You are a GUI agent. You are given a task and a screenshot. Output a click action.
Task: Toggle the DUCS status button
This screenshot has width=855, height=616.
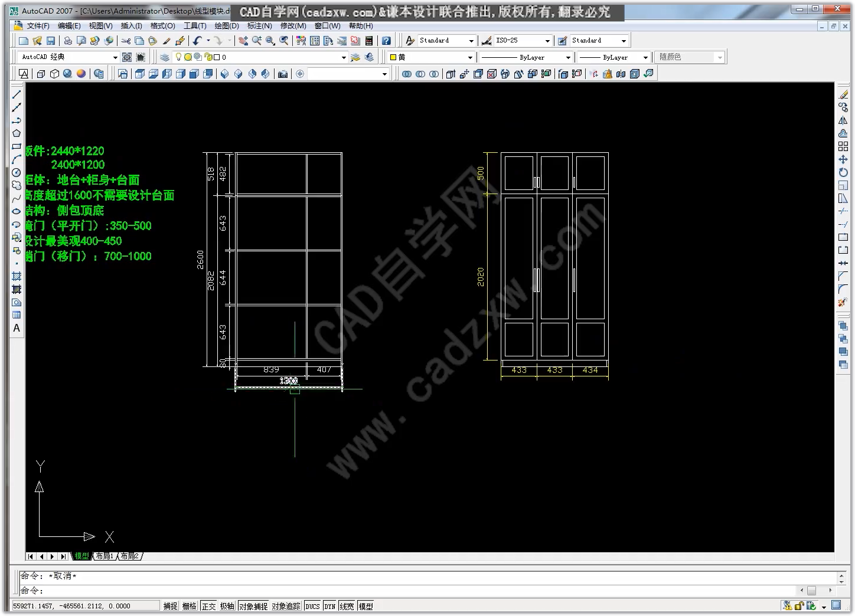[x=313, y=606]
